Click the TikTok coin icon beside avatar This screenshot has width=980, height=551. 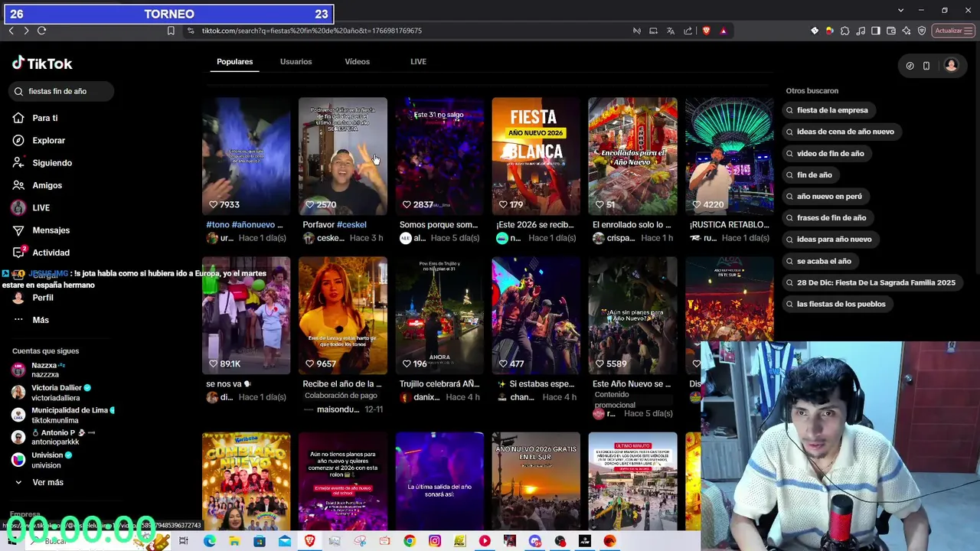click(x=910, y=66)
